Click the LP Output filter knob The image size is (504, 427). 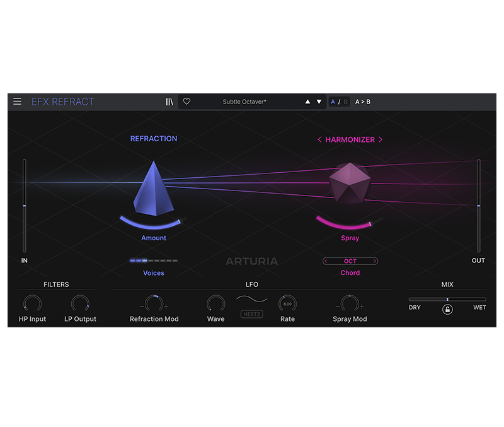coord(80,304)
